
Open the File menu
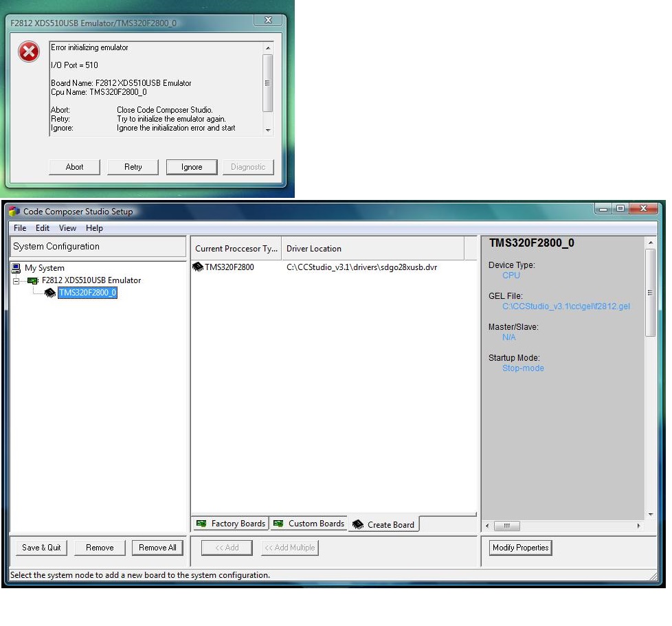[20, 228]
